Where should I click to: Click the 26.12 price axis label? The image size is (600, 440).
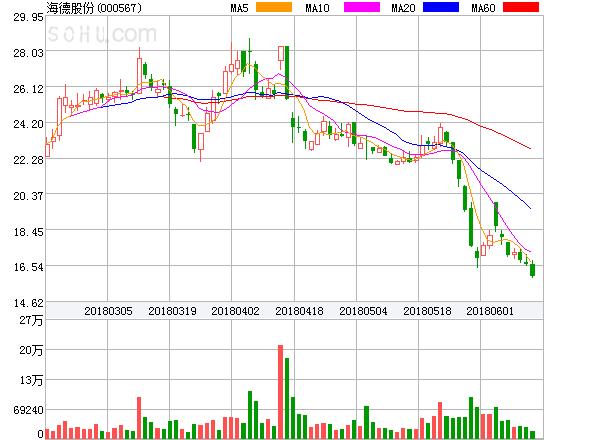[x=28, y=89]
